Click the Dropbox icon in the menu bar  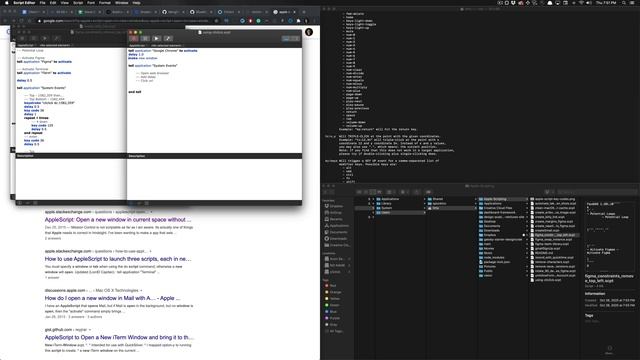click(514, 2)
